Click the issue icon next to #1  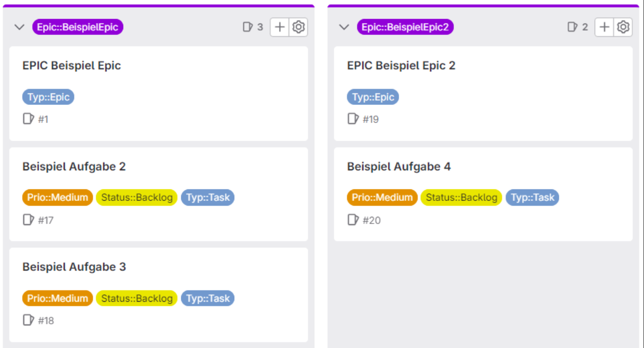click(28, 119)
